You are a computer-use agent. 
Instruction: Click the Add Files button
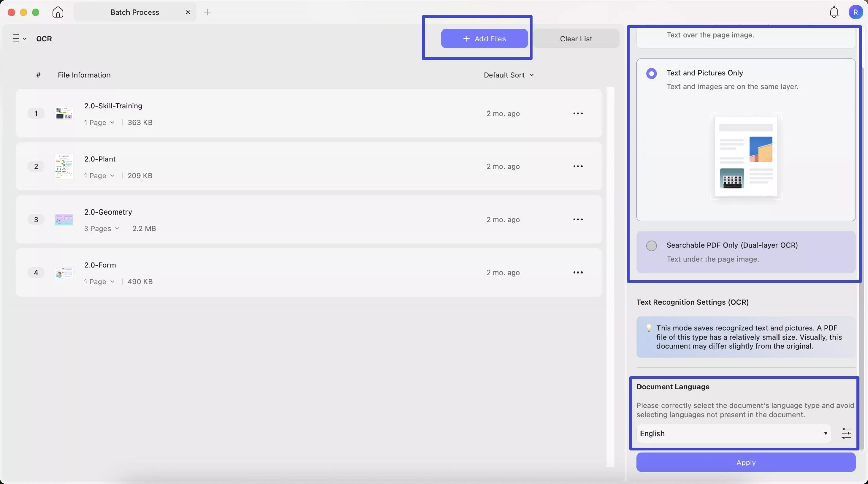(x=484, y=39)
